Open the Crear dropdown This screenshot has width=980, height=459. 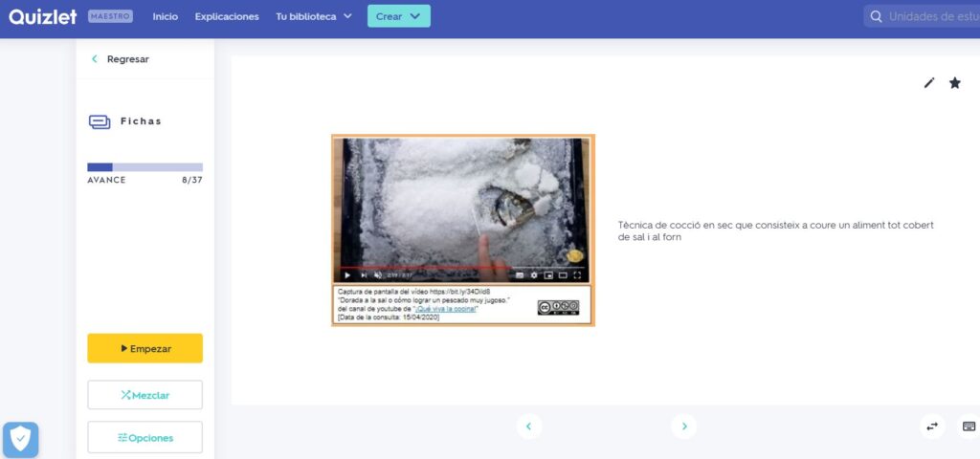click(x=398, y=16)
